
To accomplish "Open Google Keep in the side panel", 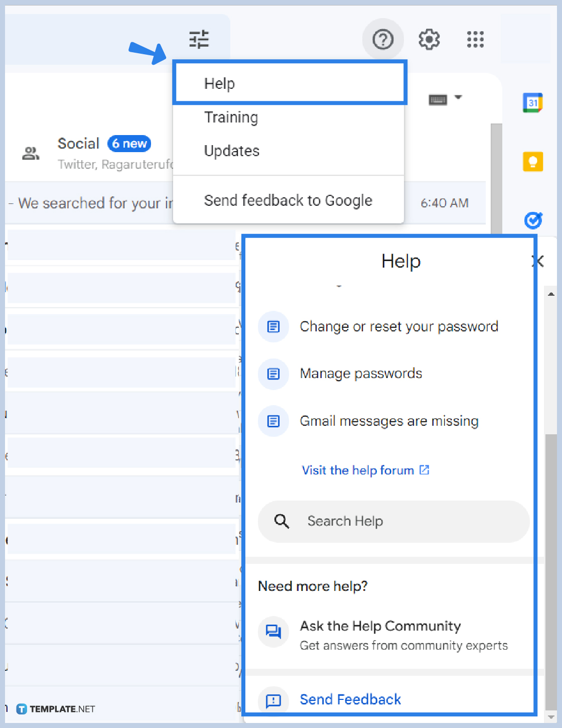I will [x=533, y=162].
